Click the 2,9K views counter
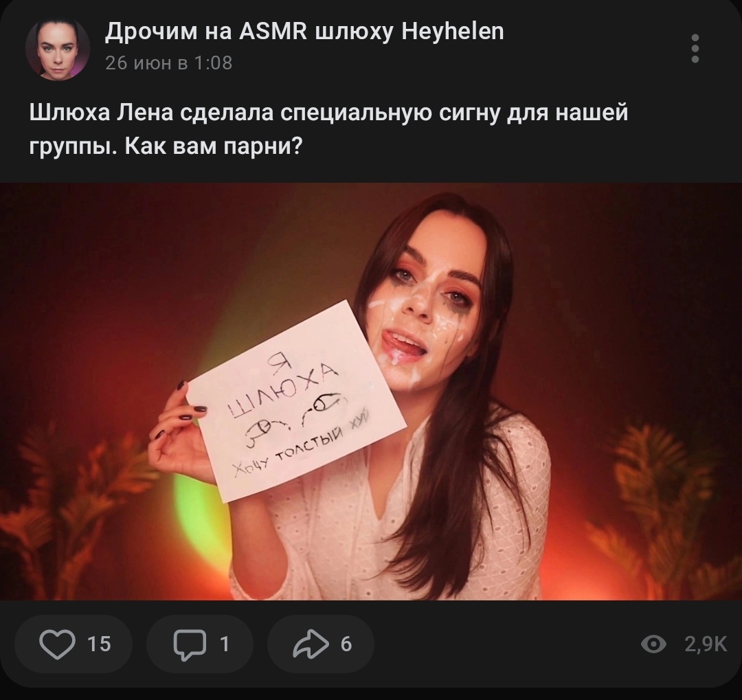The width and height of the screenshot is (742, 700). (706, 644)
